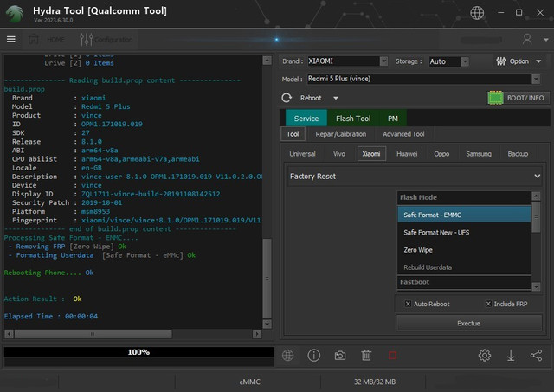Open the Brand XIAOMI dropdown
The height and width of the screenshot is (392, 554).
(x=383, y=61)
